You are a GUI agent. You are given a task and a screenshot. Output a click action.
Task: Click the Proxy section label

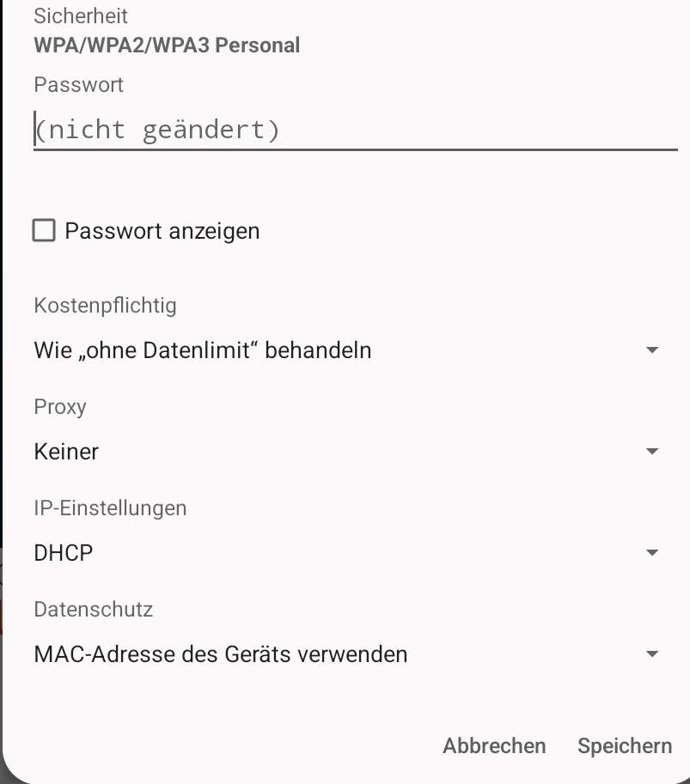tap(60, 406)
